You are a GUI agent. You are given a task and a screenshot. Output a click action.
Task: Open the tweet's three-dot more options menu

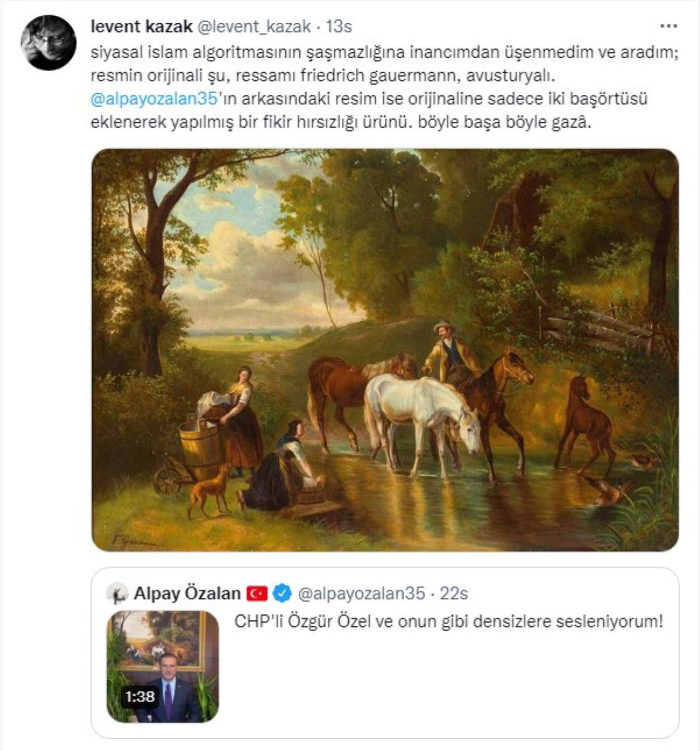click(668, 26)
